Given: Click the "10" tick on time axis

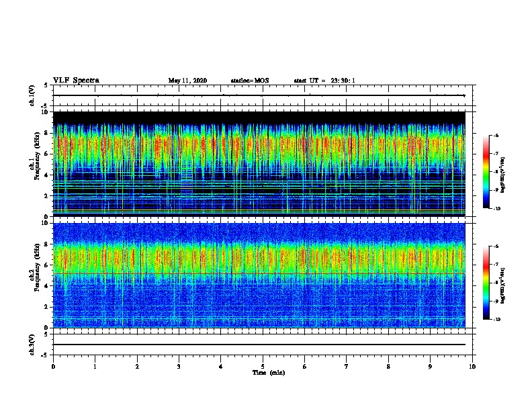Looking at the screenshot, I should [x=472, y=367].
